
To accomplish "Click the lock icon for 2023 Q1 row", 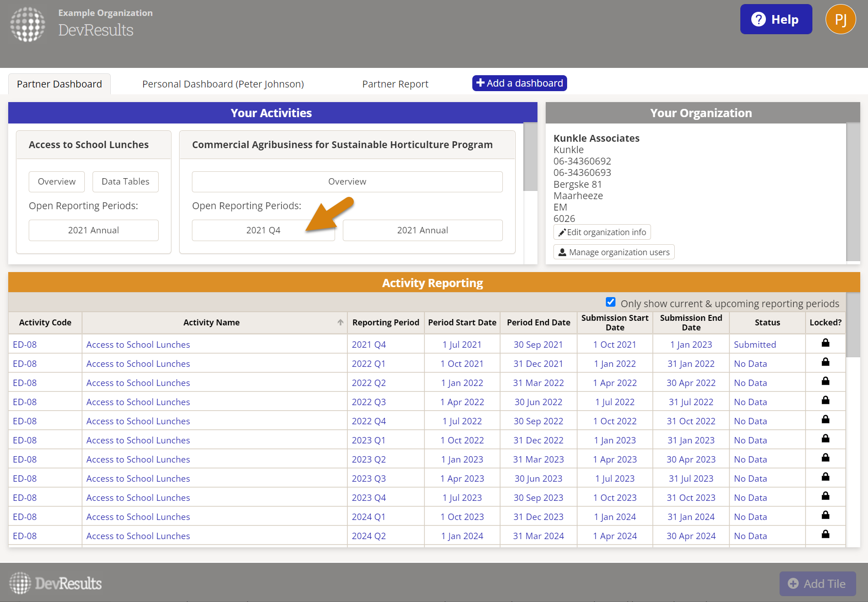I will [825, 439].
